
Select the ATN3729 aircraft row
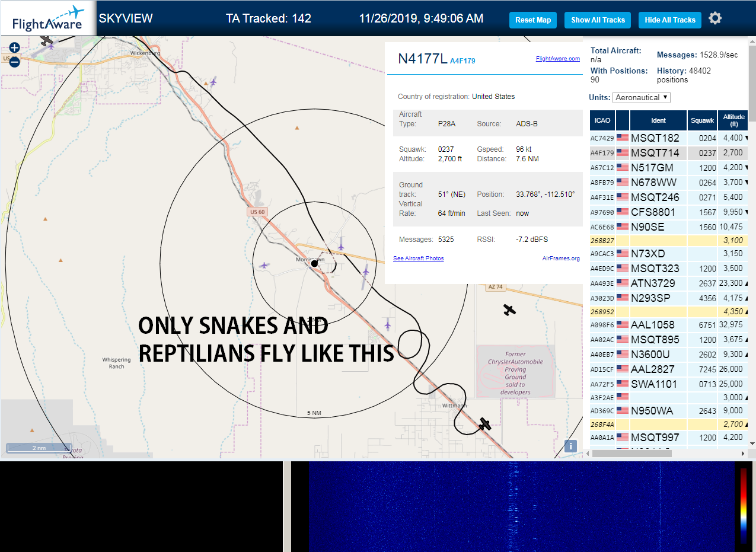pos(669,283)
